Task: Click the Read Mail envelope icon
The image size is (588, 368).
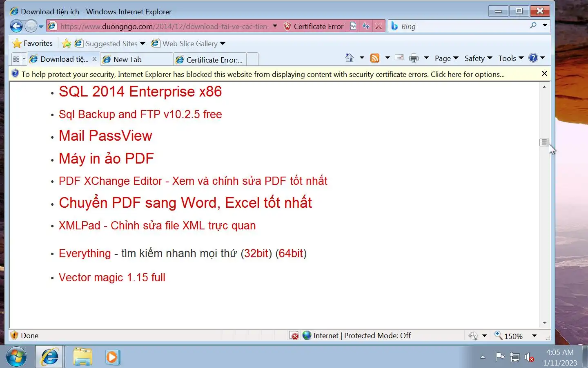Action: (x=399, y=58)
